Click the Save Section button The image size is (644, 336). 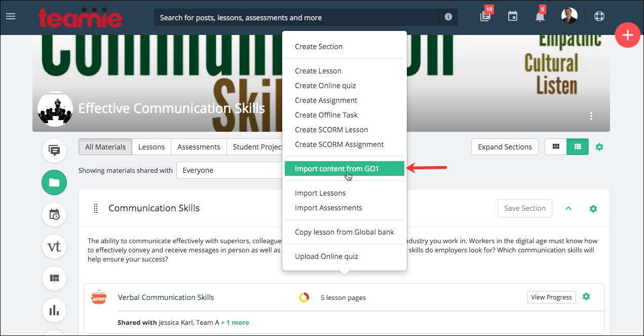click(524, 208)
